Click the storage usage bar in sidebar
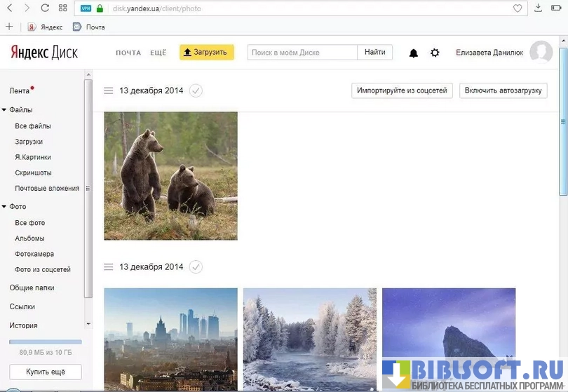The width and height of the screenshot is (568, 392). [x=45, y=342]
